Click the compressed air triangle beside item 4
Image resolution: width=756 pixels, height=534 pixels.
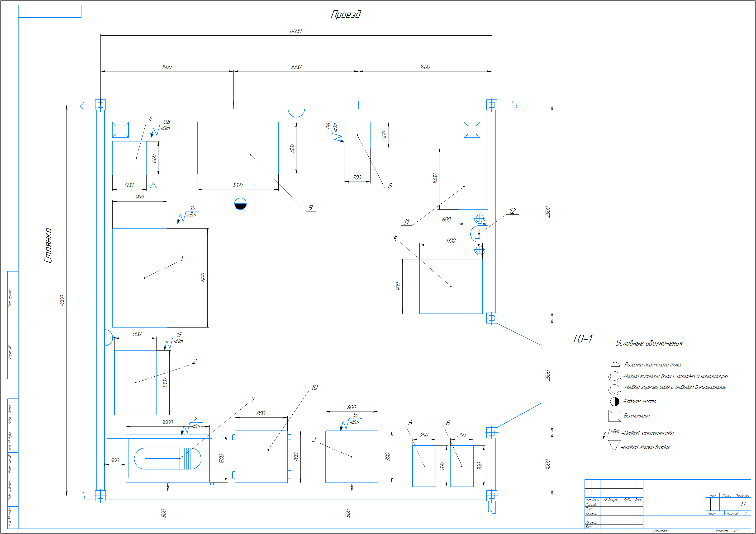coord(153,187)
